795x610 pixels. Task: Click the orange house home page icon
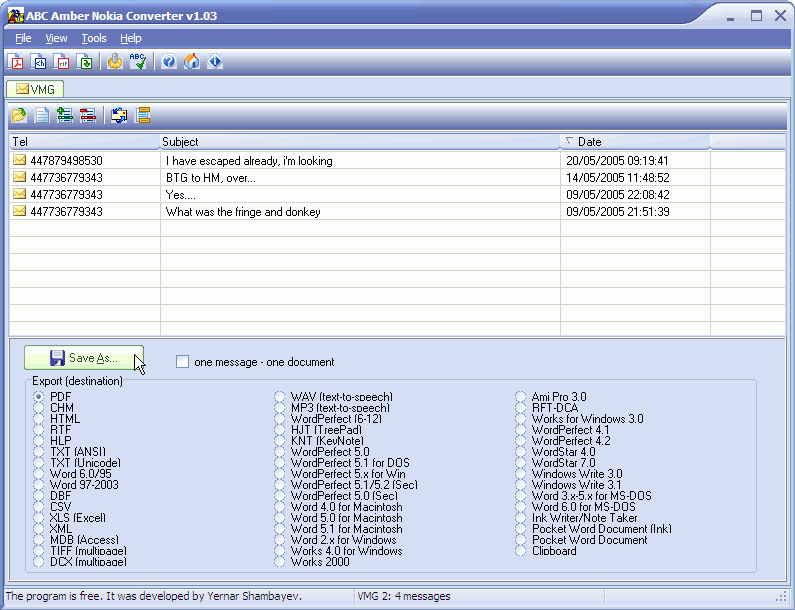coord(192,62)
